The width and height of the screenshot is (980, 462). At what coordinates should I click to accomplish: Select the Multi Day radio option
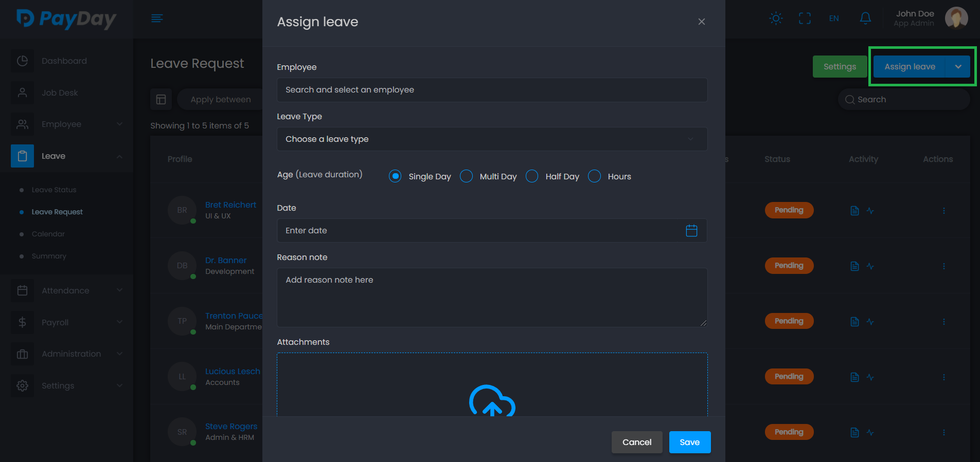pos(467,176)
